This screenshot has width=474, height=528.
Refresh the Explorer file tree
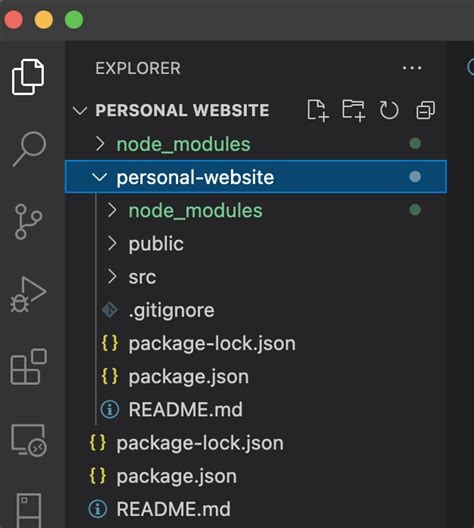[389, 110]
